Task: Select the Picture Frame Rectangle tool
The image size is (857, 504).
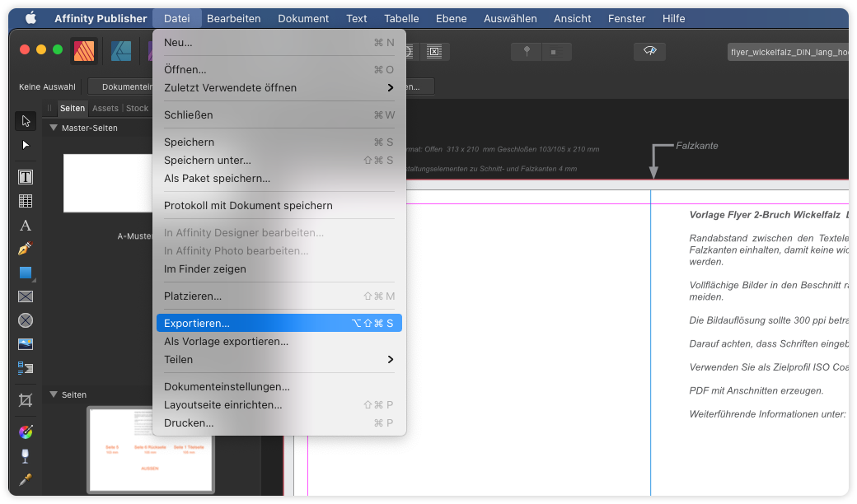Action: [26, 296]
